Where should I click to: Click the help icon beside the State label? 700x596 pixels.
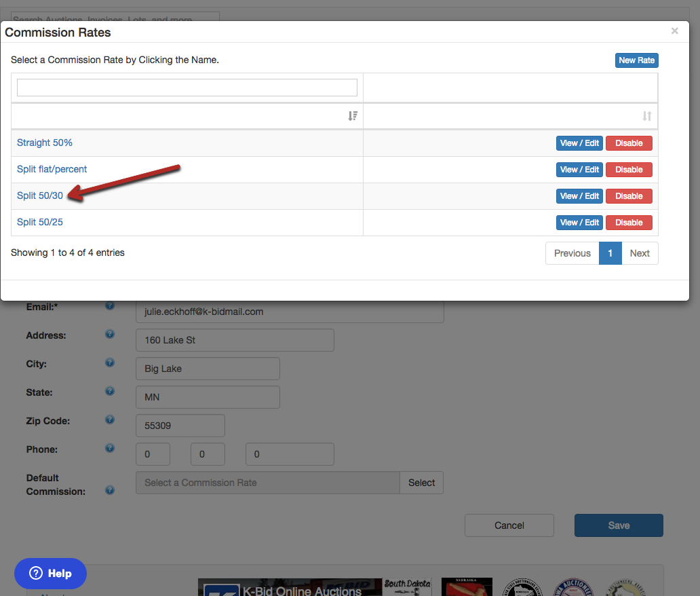click(x=110, y=392)
